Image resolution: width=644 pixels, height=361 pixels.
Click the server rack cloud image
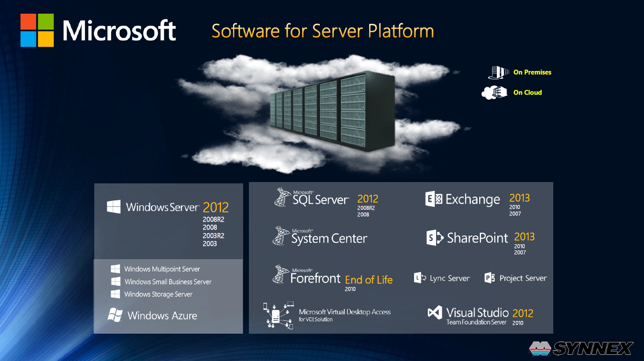coord(324,114)
